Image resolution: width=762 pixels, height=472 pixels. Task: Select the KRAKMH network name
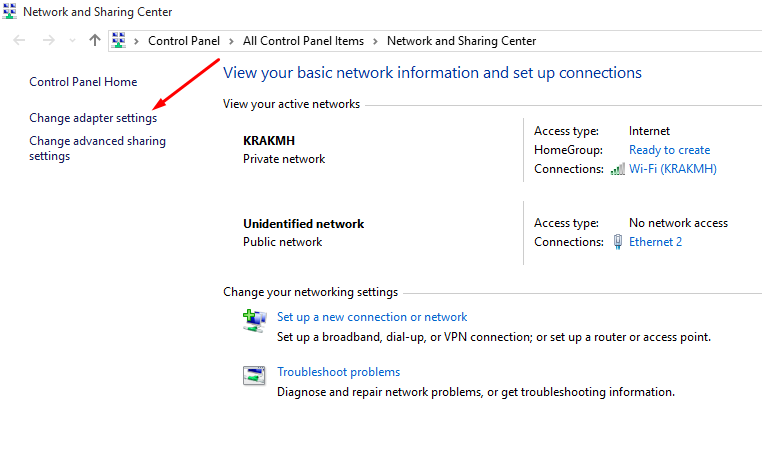(x=269, y=140)
